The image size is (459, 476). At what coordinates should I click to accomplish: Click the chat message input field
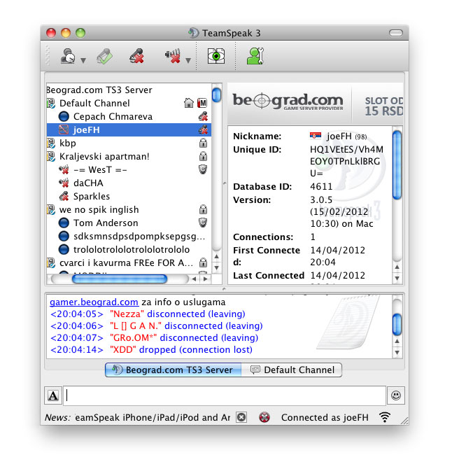[225, 395]
